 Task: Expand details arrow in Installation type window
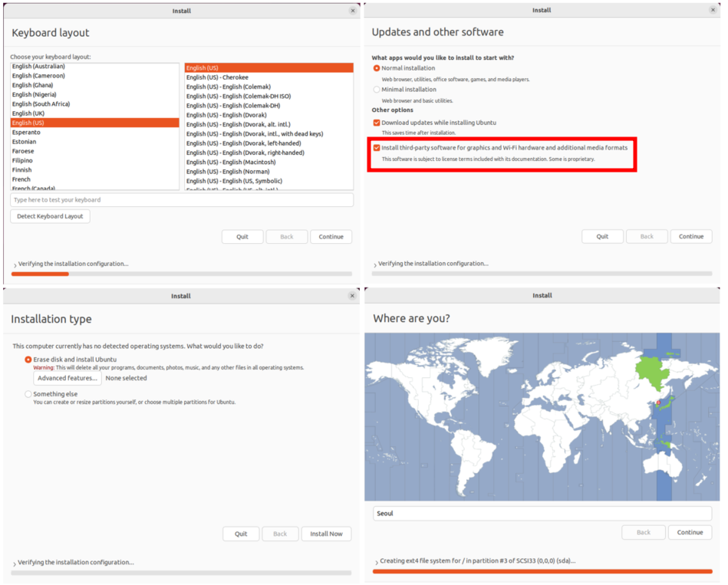(x=15, y=564)
